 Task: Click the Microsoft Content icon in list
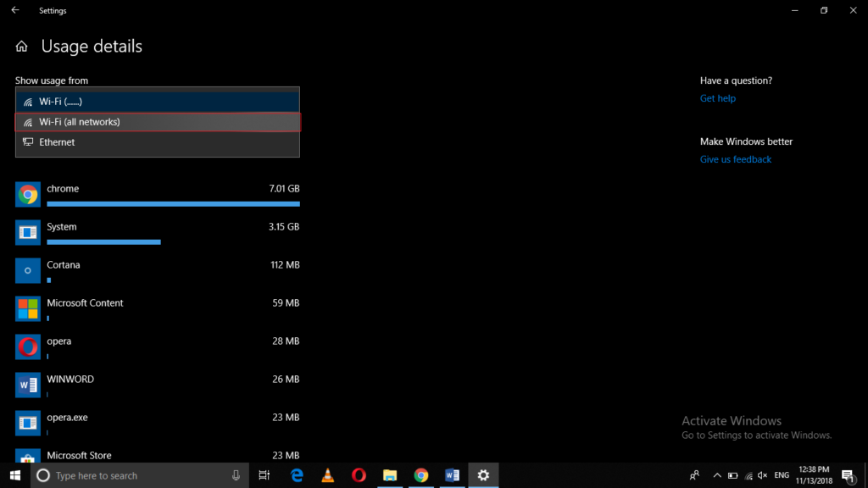point(28,308)
